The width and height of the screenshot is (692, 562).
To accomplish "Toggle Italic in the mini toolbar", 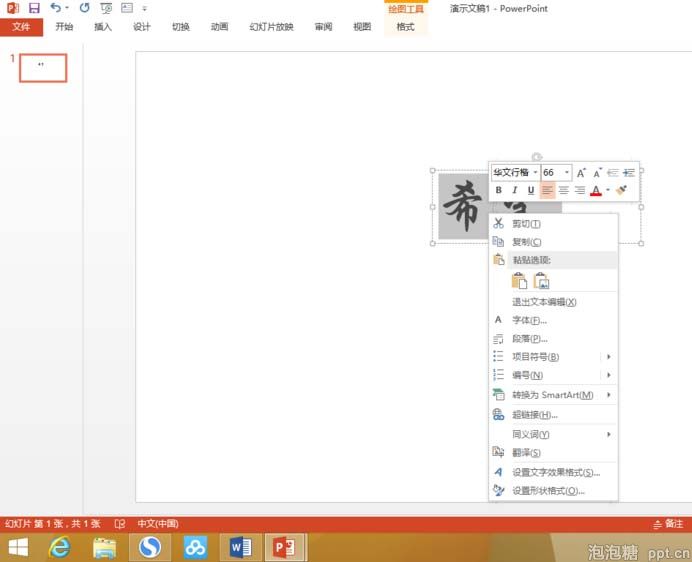I will coord(515,190).
